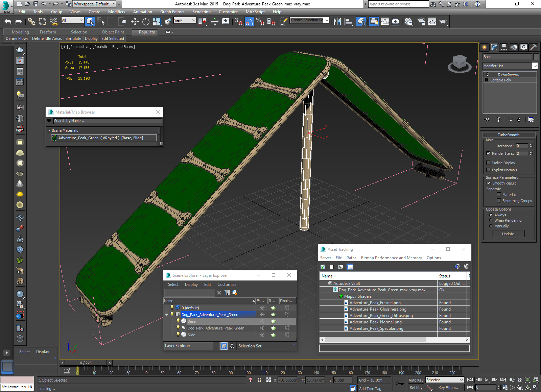Toggle visibility bulb of Slide layer item
This screenshot has width=541, height=392.
click(178, 334)
